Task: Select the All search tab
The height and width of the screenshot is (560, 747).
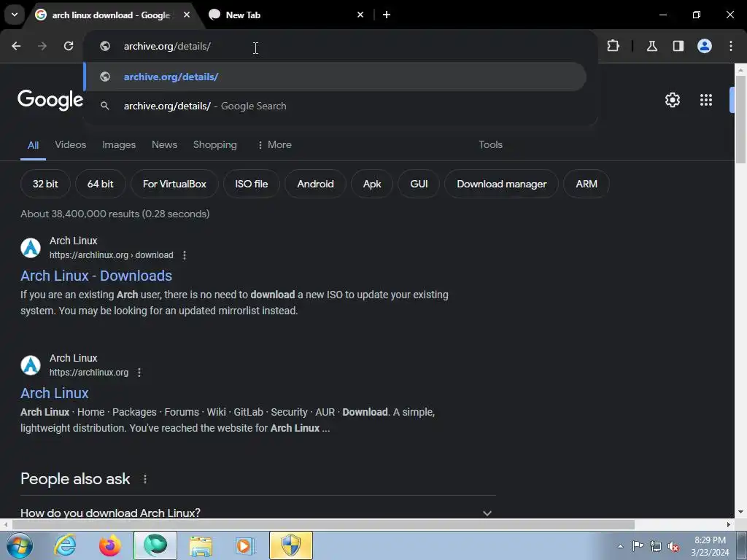Action: tap(33, 145)
